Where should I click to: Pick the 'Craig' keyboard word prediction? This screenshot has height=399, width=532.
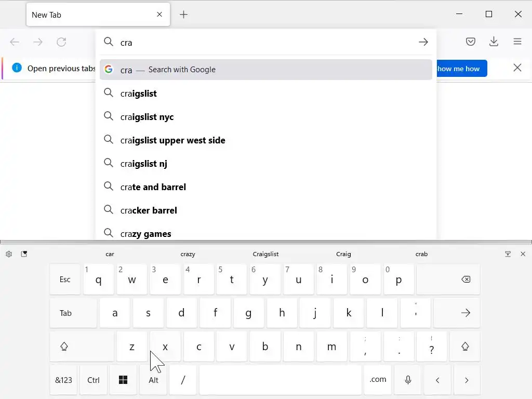[343, 254]
